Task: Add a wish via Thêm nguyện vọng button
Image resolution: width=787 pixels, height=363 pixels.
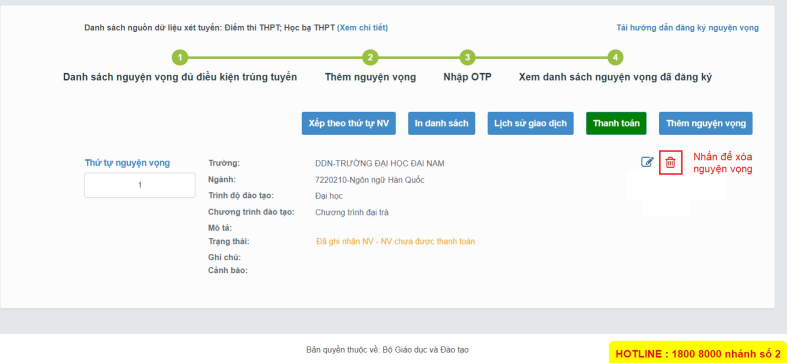Action: [x=706, y=124]
